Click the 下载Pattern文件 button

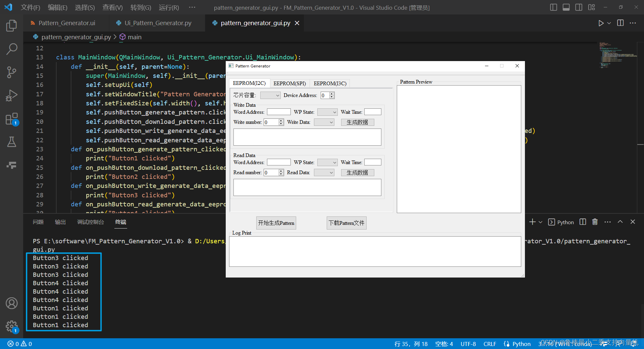(346, 223)
